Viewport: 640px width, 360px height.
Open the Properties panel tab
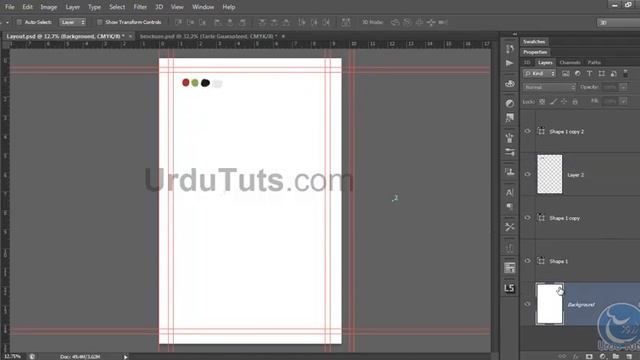(x=535, y=52)
